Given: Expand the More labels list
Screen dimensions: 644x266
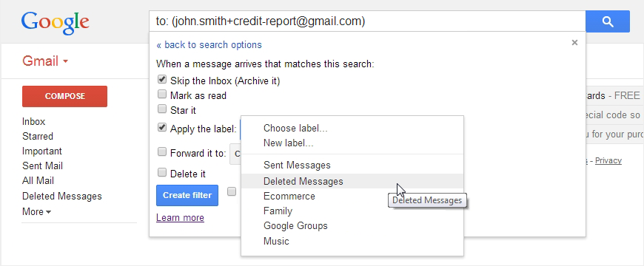Looking at the screenshot, I should pyautogui.click(x=36, y=212).
